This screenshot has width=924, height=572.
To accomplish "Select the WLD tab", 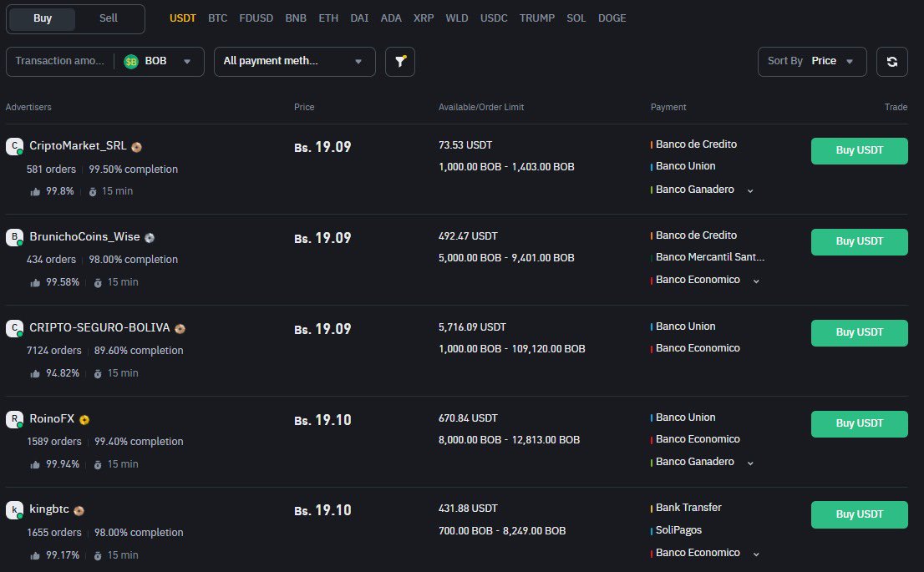I will click(457, 18).
